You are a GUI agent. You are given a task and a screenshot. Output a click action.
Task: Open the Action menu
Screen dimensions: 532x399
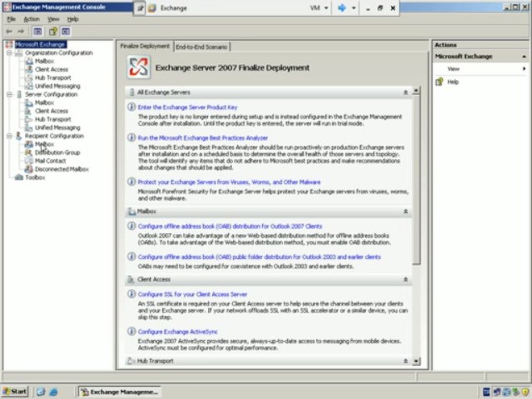[32, 19]
